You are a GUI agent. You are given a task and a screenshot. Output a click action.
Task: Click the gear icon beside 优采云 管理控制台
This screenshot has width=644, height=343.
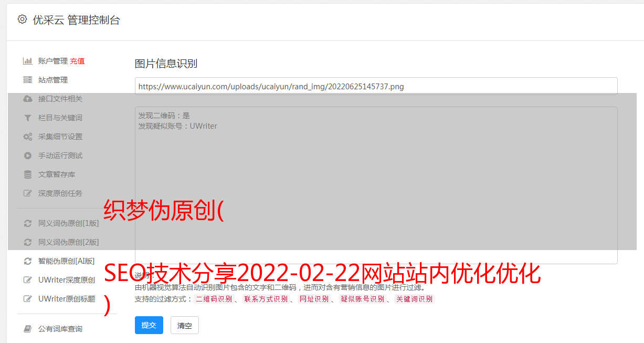(x=22, y=19)
